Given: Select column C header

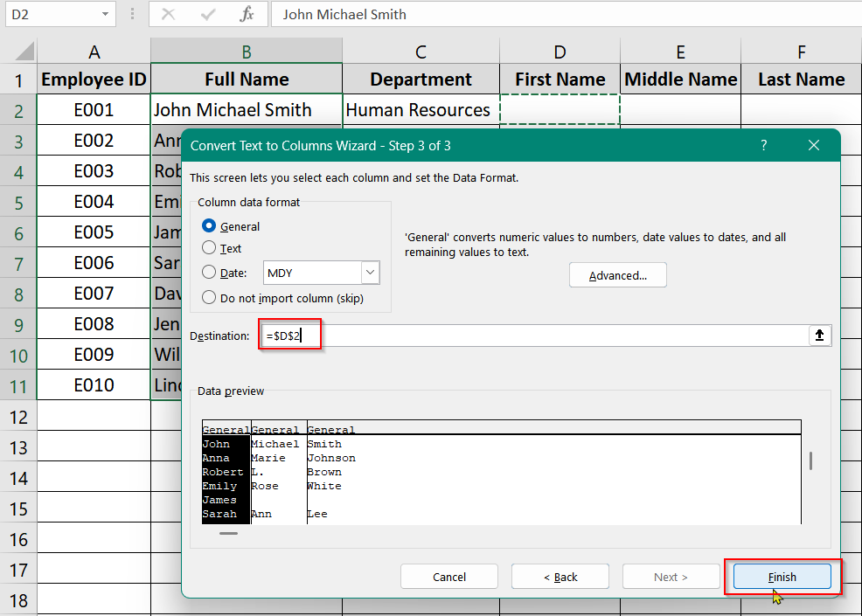Looking at the screenshot, I should 421,52.
